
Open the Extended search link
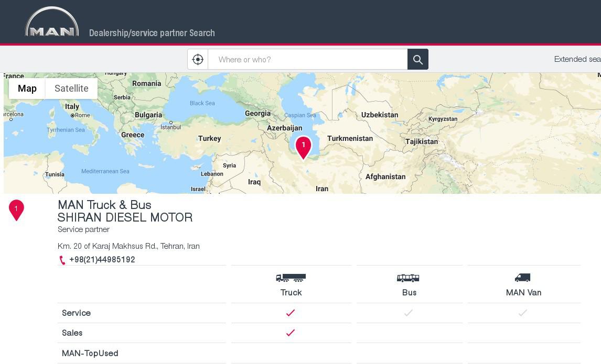point(577,59)
